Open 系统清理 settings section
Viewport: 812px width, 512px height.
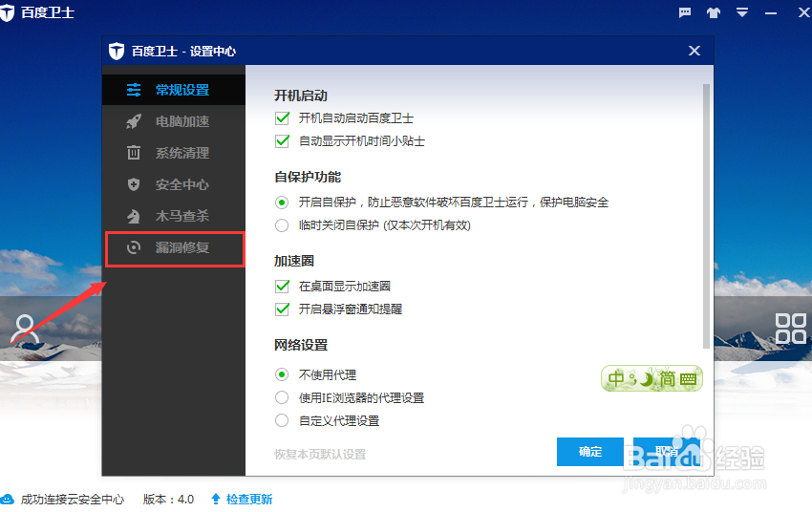174,153
